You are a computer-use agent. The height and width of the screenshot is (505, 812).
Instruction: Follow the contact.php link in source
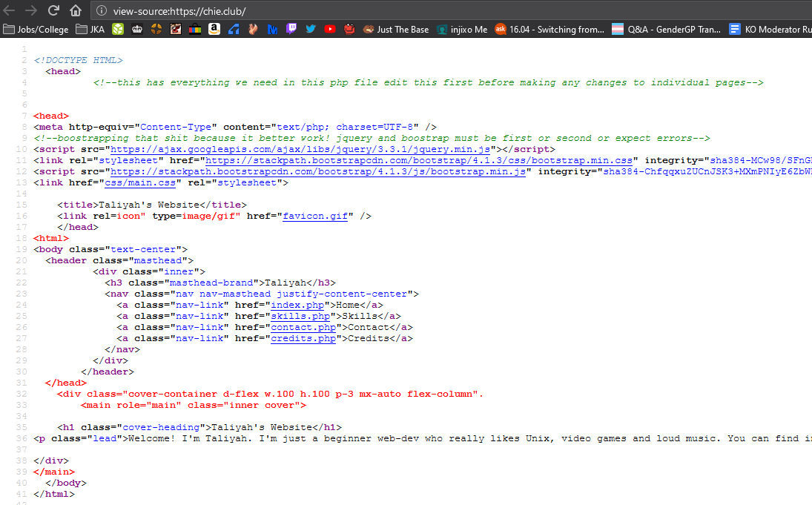coord(303,327)
